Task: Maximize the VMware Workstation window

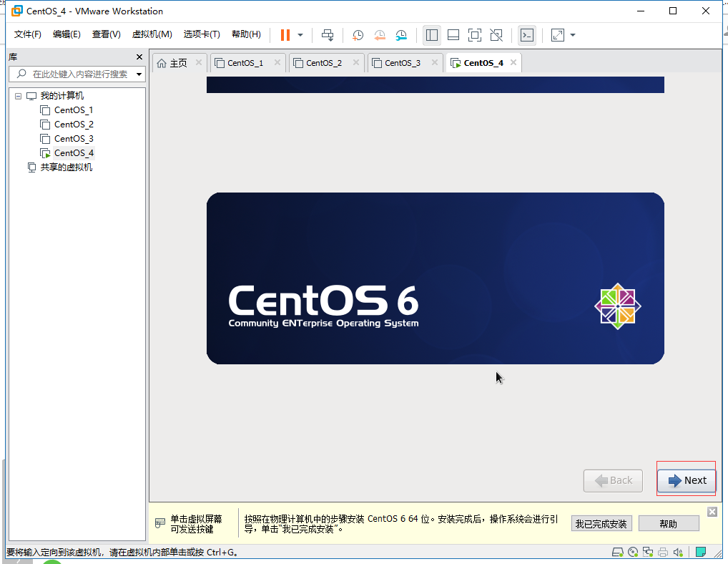Action: (673, 11)
